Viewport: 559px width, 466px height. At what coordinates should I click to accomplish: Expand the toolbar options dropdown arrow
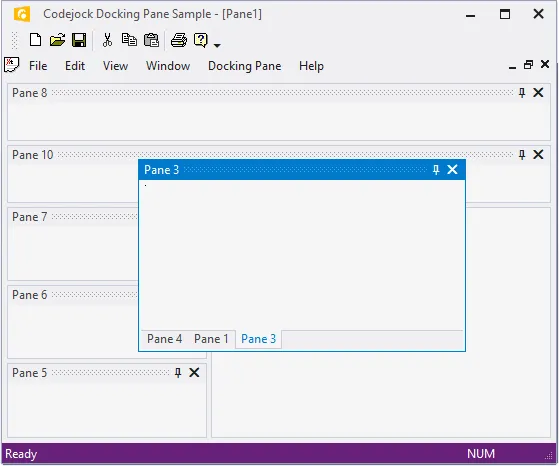(x=217, y=45)
